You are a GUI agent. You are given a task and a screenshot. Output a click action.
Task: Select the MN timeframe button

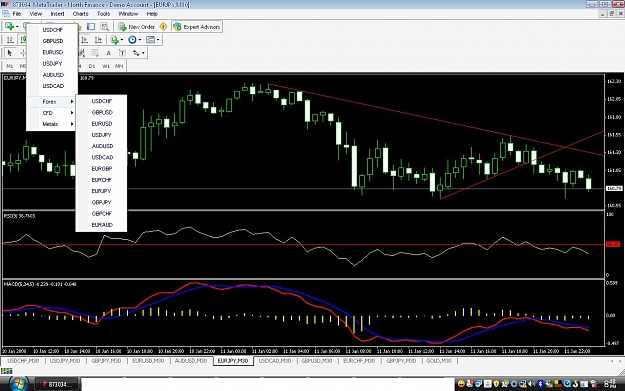coord(119,66)
